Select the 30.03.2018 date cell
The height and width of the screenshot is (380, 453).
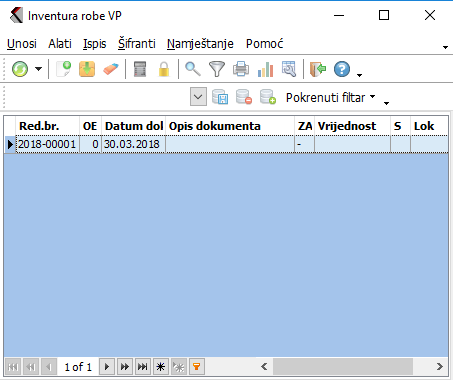(134, 144)
